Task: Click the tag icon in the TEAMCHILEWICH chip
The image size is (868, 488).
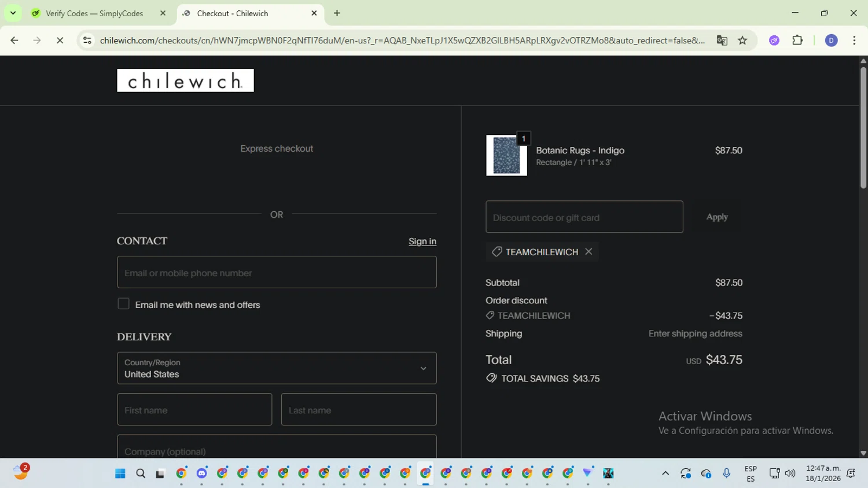Action: pos(496,252)
